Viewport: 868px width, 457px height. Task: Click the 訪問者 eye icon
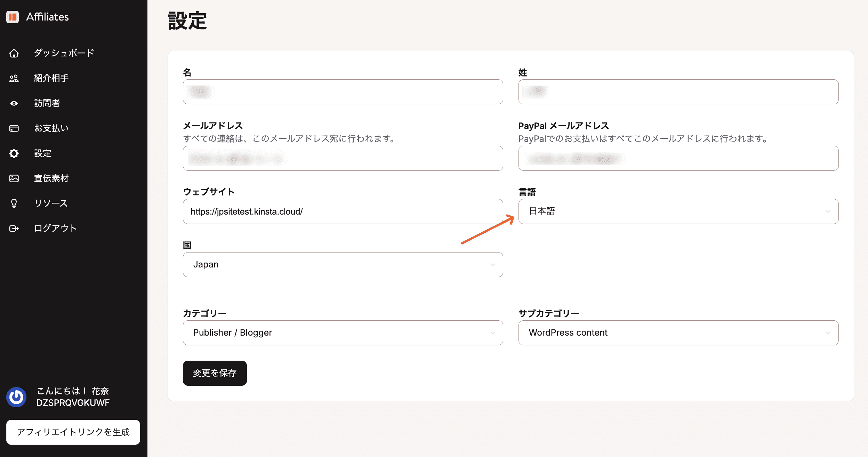pyautogui.click(x=14, y=103)
